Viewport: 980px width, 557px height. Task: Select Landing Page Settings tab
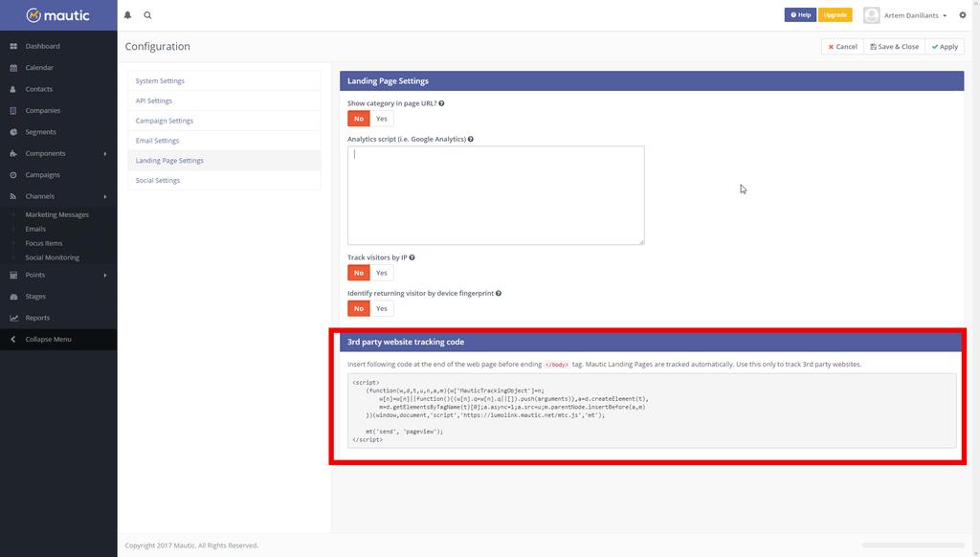pos(224,161)
